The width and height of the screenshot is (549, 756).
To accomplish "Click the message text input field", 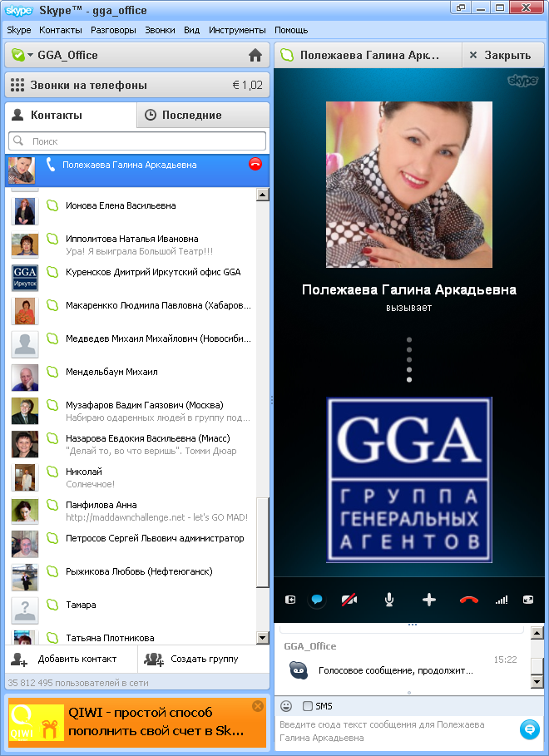I will [x=396, y=731].
